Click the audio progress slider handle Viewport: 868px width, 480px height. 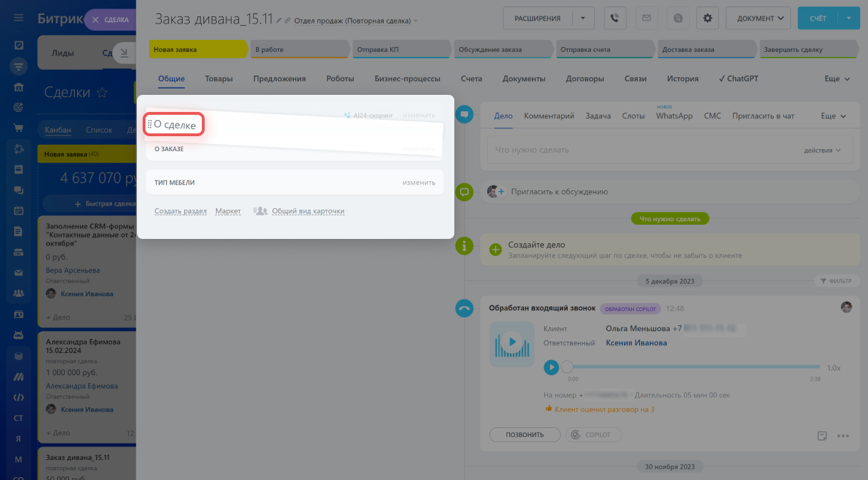pyautogui.click(x=567, y=367)
